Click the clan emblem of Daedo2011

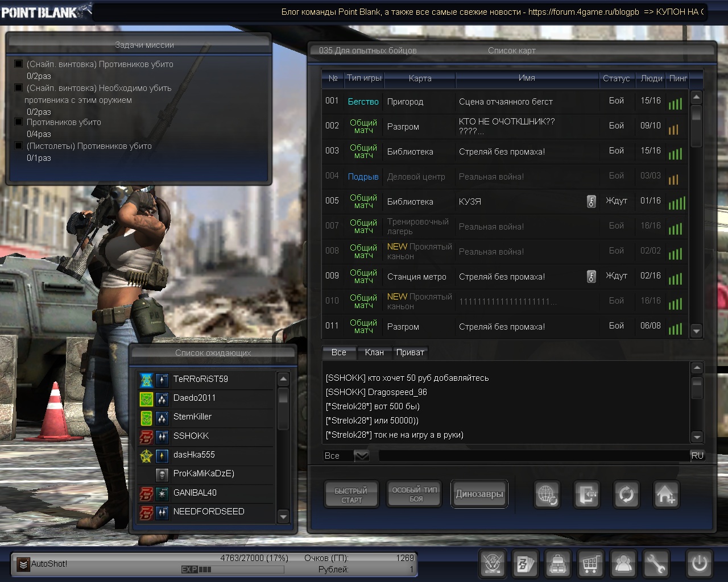pos(146,398)
